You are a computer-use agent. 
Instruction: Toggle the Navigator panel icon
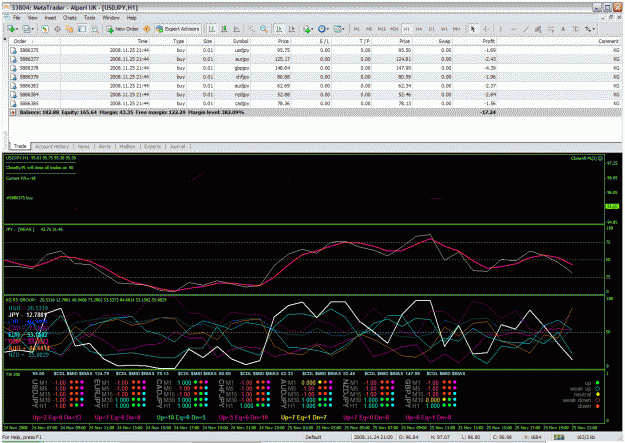pos(69,29)
